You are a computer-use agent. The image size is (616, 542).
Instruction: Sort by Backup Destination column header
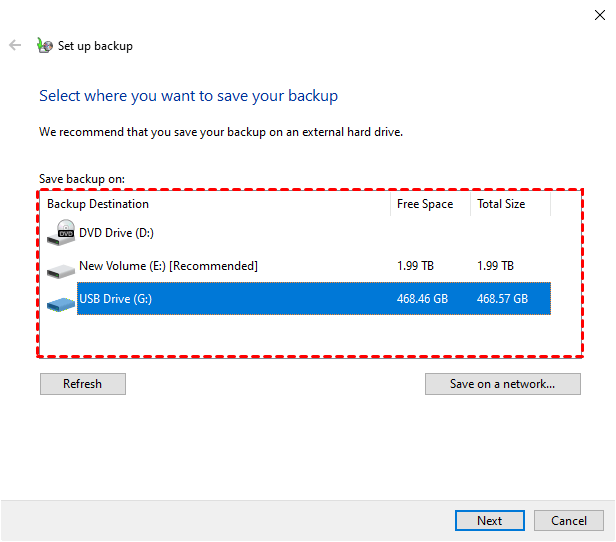coord(98,204)
